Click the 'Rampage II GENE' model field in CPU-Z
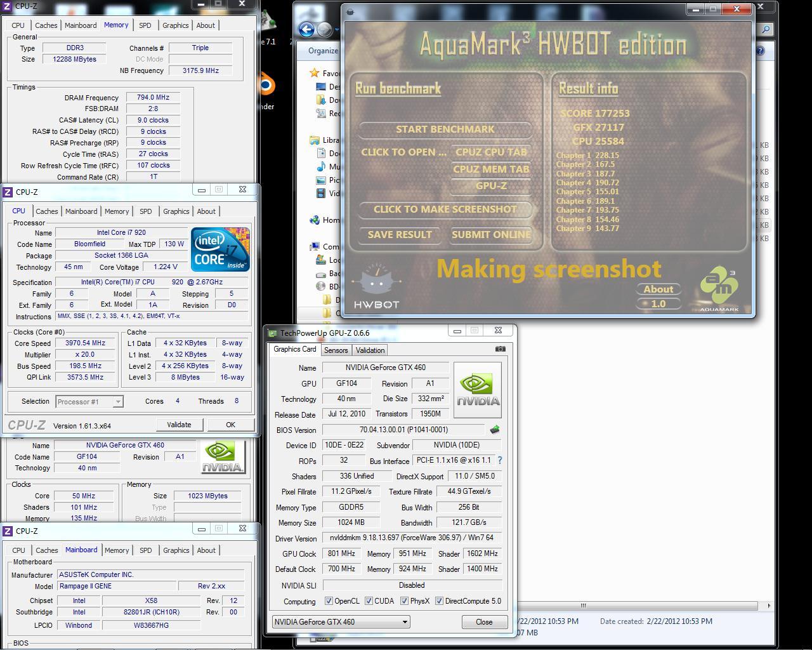 [116, 587]
